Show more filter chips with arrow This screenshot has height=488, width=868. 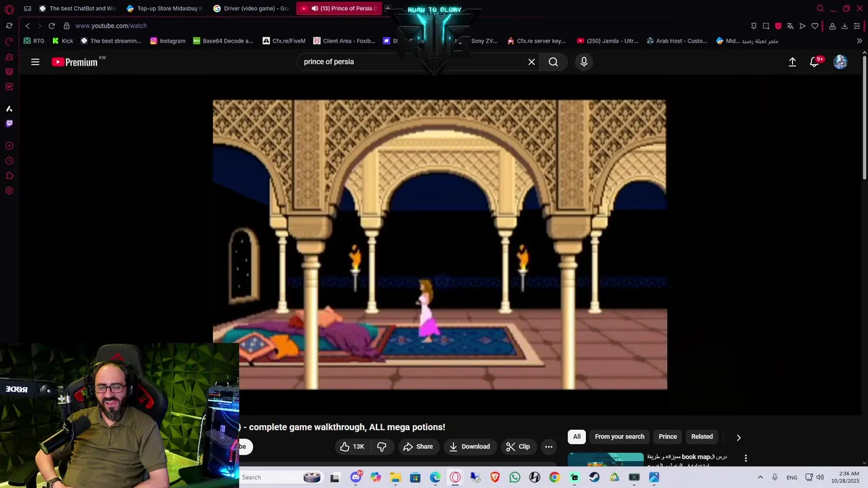(x=738, y=437)
